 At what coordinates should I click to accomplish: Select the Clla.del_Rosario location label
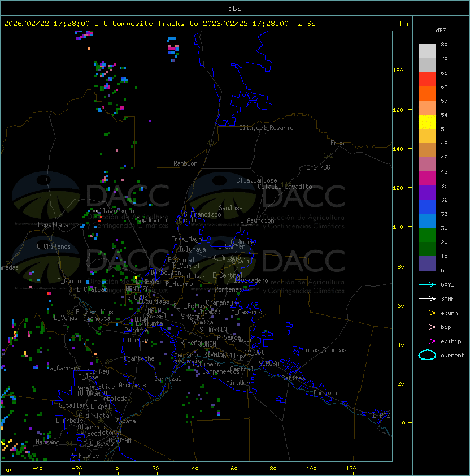click(266, 128)
